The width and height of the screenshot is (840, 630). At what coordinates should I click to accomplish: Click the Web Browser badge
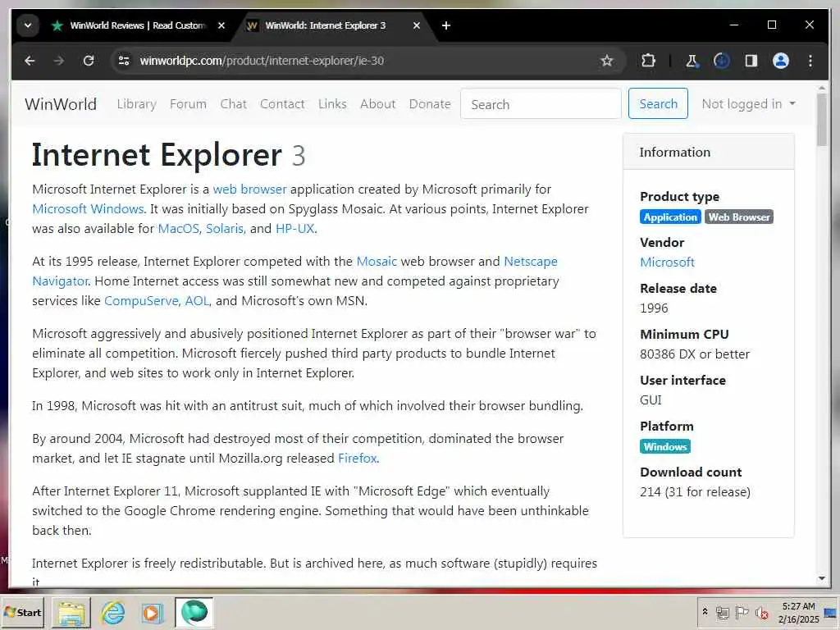click(739, 217)
